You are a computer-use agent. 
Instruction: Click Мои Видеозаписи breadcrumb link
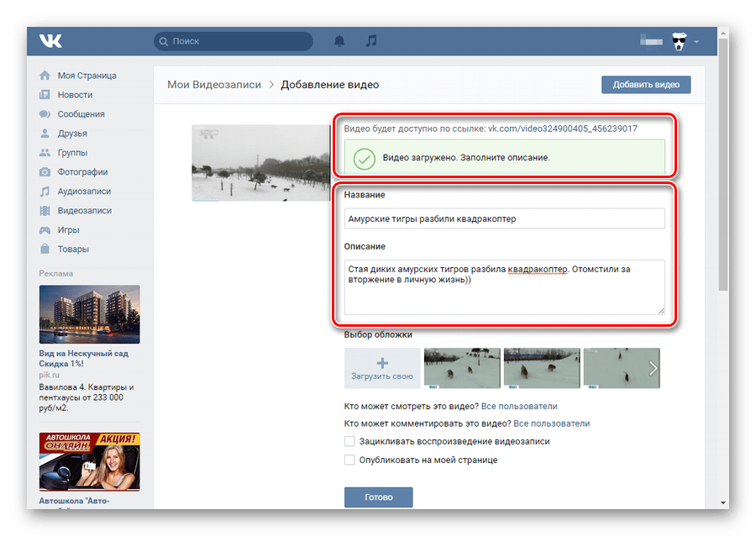[x=214, y=84]
